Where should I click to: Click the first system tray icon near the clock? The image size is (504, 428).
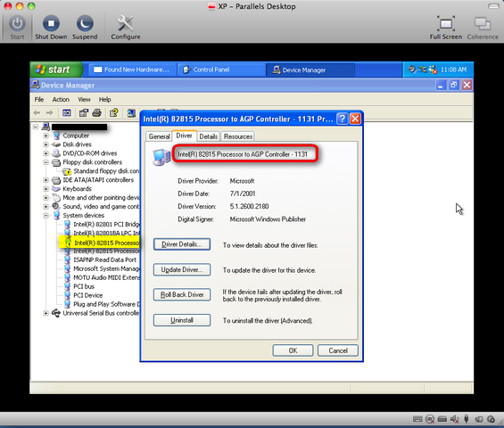[412, 70]
